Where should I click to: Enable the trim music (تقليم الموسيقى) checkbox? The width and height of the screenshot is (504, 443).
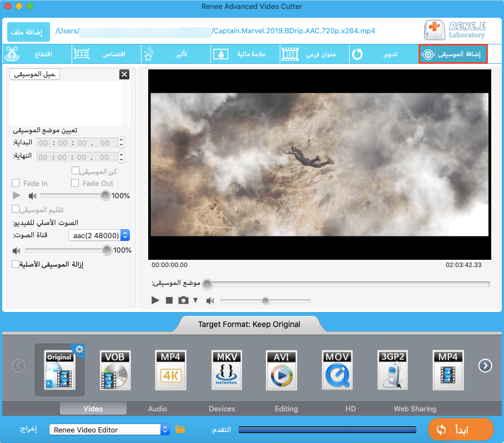click(x=16, y=209)
